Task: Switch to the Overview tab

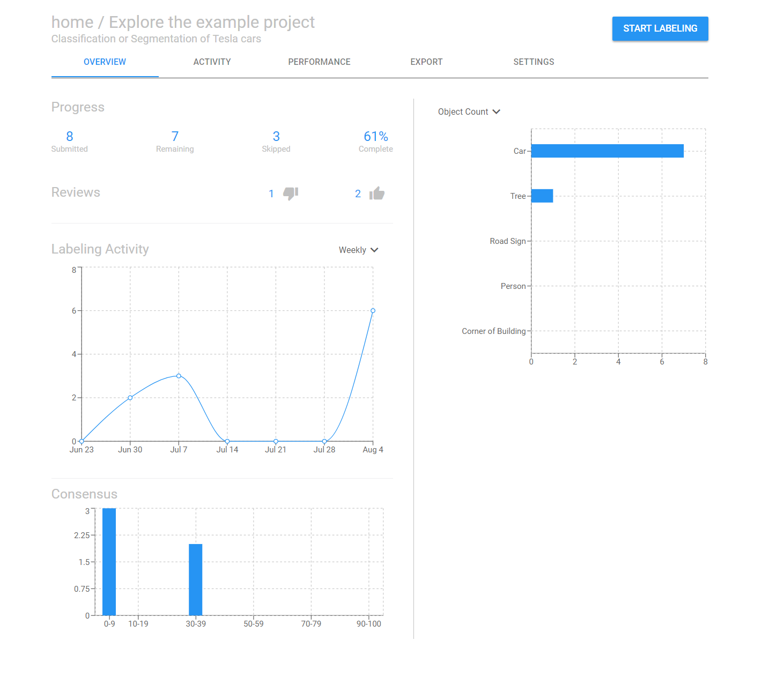Action: pyautogui.click(x=105, y=62)
